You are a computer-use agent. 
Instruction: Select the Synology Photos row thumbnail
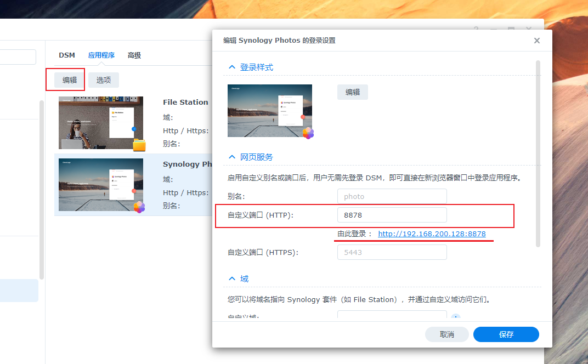(101, 184)
